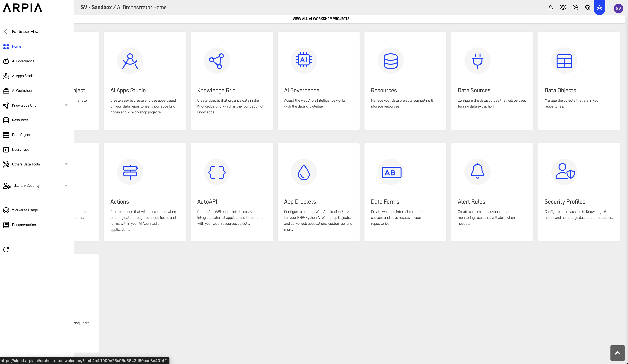Screen dimensions: 628x364
Task: Click the AI Apps Studio card compass icon
Action: tap(130, 61)
